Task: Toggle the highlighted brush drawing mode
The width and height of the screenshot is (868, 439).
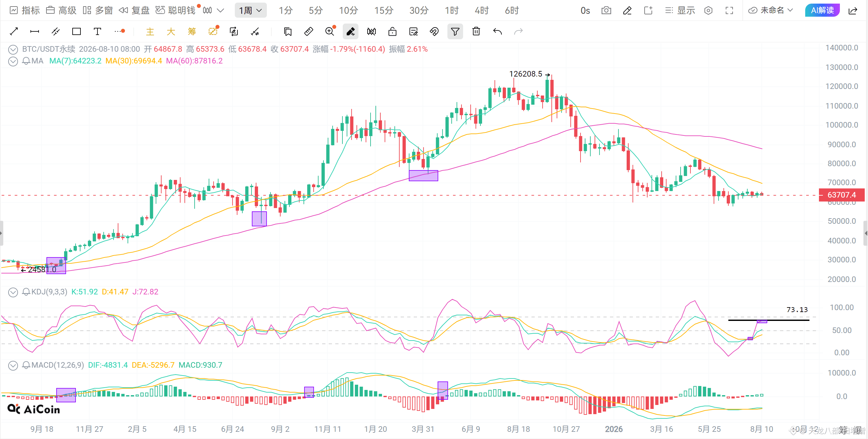Action: pyautogui.click(x=350, y=31)
